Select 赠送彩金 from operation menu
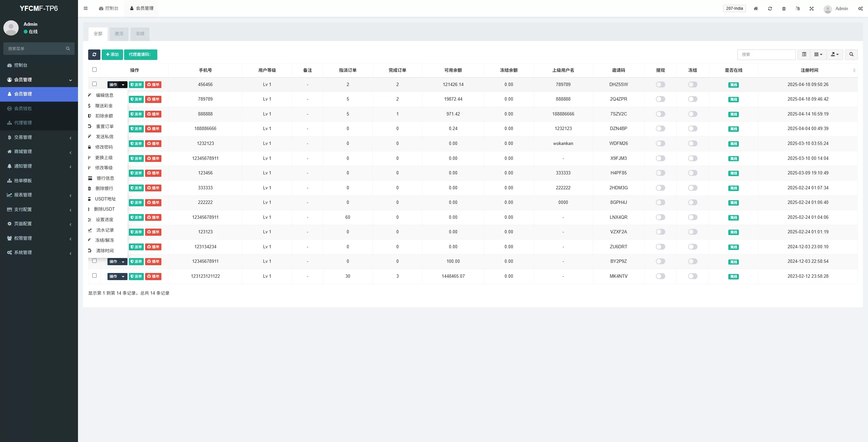The image size is (868, 442). (x=104, y=106)
